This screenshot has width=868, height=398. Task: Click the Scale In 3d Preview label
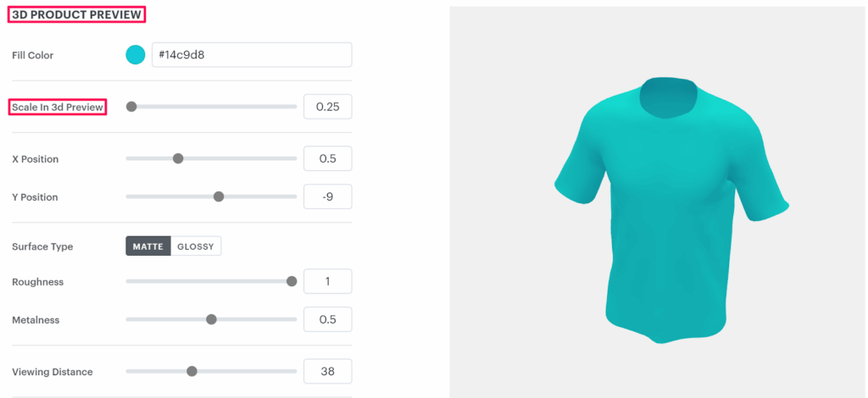(58, 108)
